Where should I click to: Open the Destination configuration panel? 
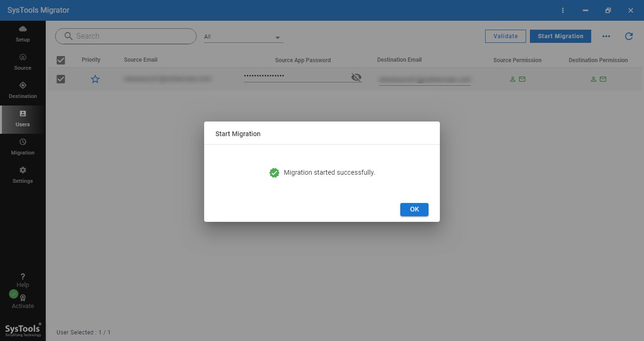click(22, 89)
